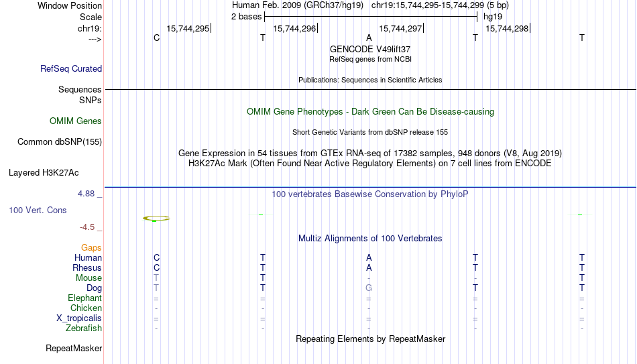Open the RefSeq genes from NCBI title
Screen dimensions: 637x364
coord(370,59)
